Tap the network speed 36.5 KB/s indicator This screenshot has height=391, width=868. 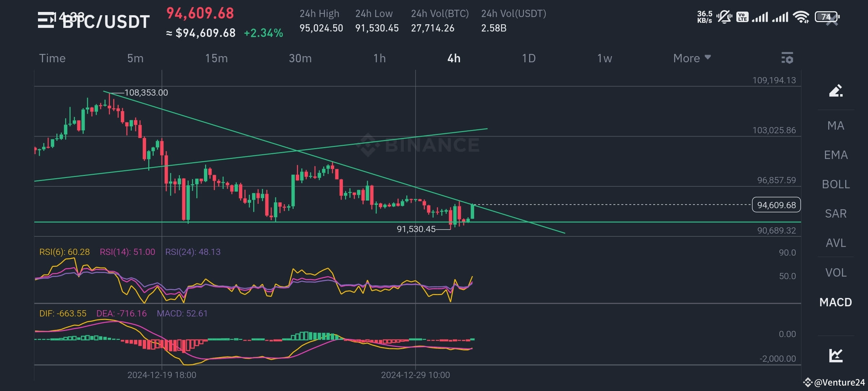pyautogui.click(x=705, y=17)
